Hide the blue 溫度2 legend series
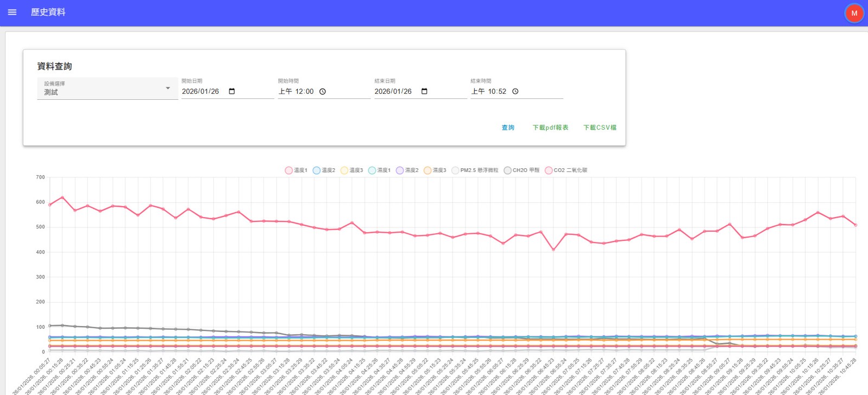The width and height of the screenshot is (868, 395). click(x=324, y=170)
